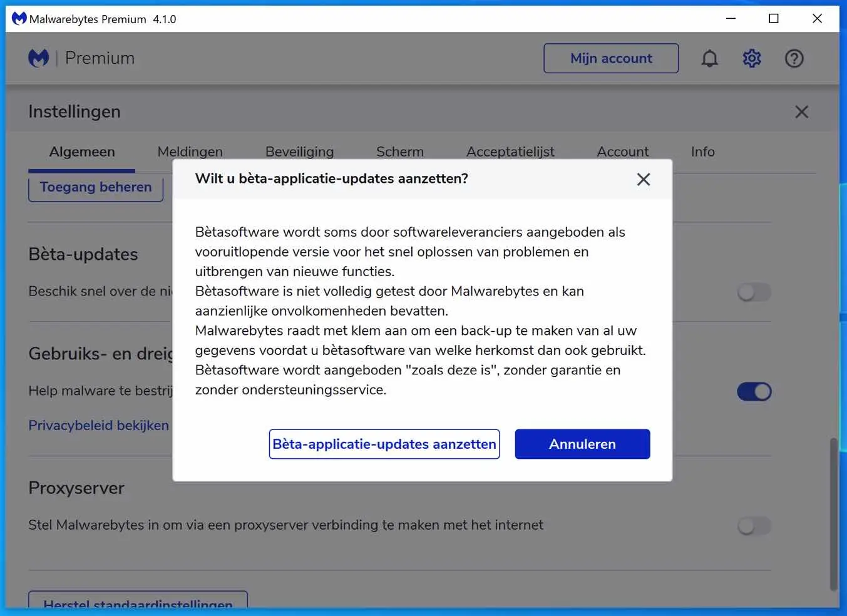Open Mijn account
Image resolution: width=847 pixels, height=616 pixels.
click(x=611, y=58)
